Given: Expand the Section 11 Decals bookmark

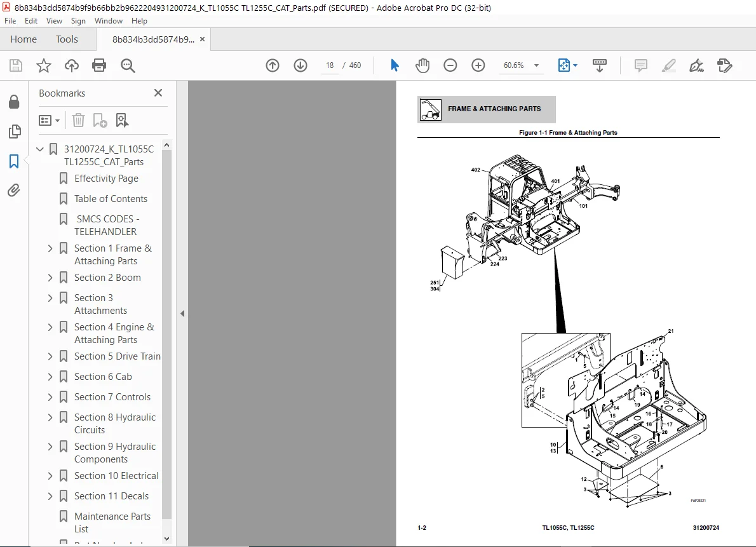Looking at the screenshot, I should (x=50, y=496).
